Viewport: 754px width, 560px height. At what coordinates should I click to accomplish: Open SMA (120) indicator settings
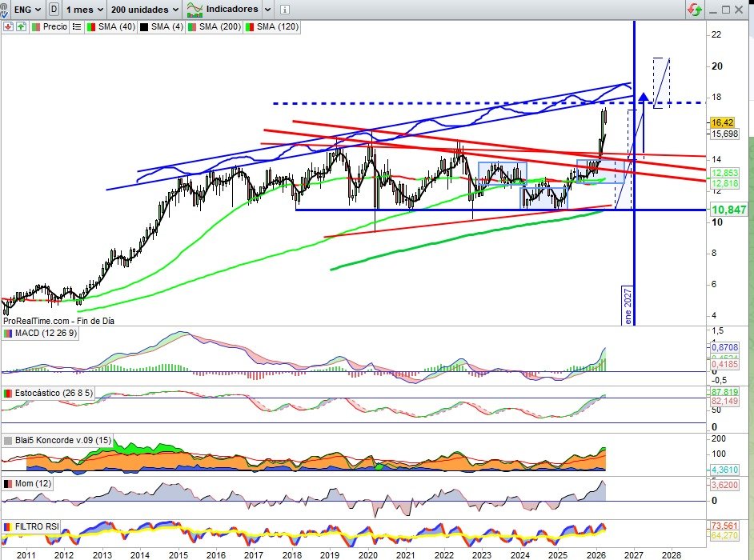click(278, 26)
